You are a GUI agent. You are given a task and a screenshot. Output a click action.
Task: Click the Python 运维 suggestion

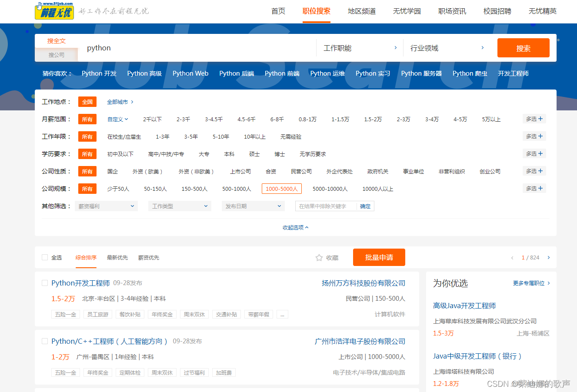327,73
